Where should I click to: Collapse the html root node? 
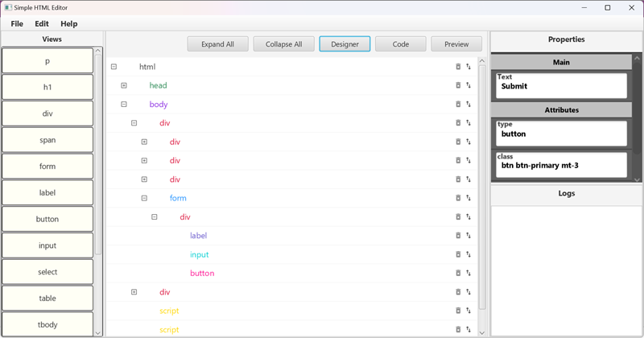[x=114, y=67]
